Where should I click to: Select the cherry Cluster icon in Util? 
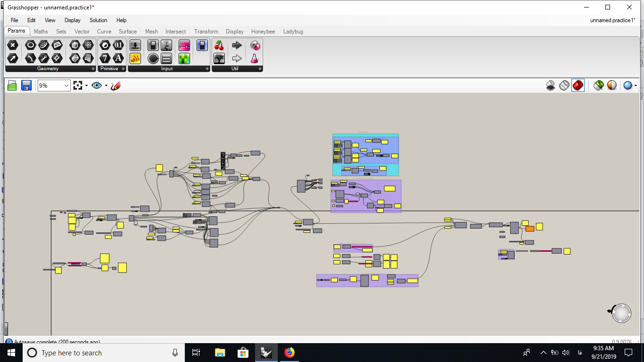[x=219, y=45]
